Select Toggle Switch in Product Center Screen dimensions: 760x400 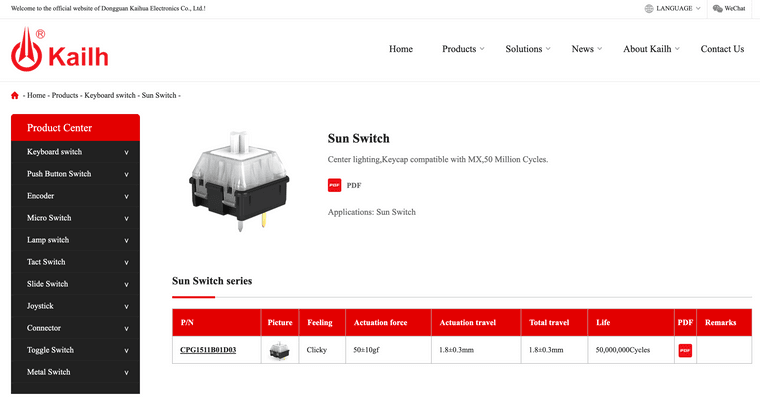click(50, 350)
